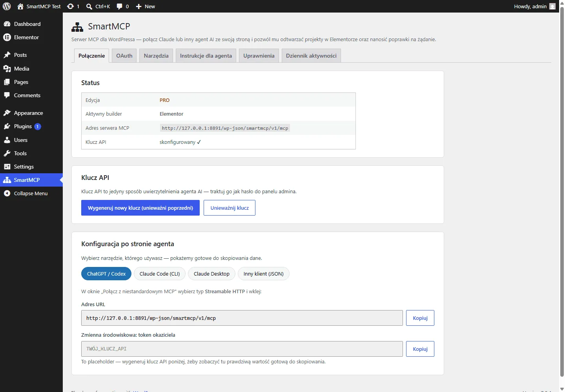
Task: Open the Tools menu
Action: (x=31, y=153)
